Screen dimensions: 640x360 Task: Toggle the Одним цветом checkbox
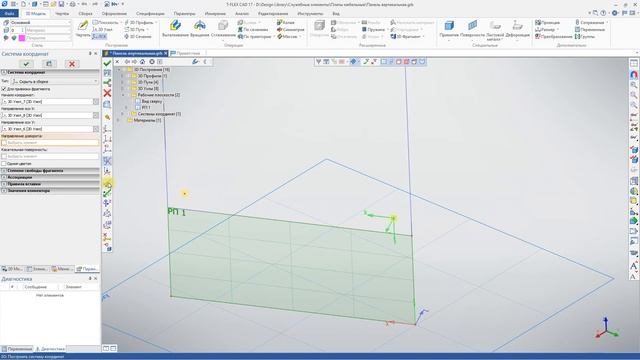click(x=4, y=163)
